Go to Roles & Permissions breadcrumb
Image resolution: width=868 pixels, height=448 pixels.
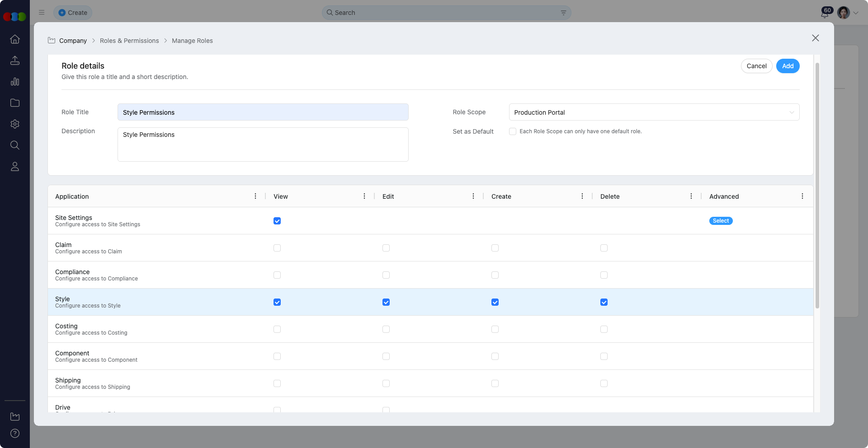[129, 41]
